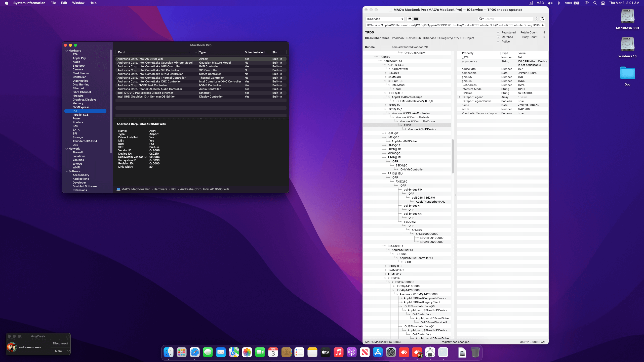Expand the I2C0@15 tree node
The width and height of the screenshot is (644, 362).
[x=385, y=105]
